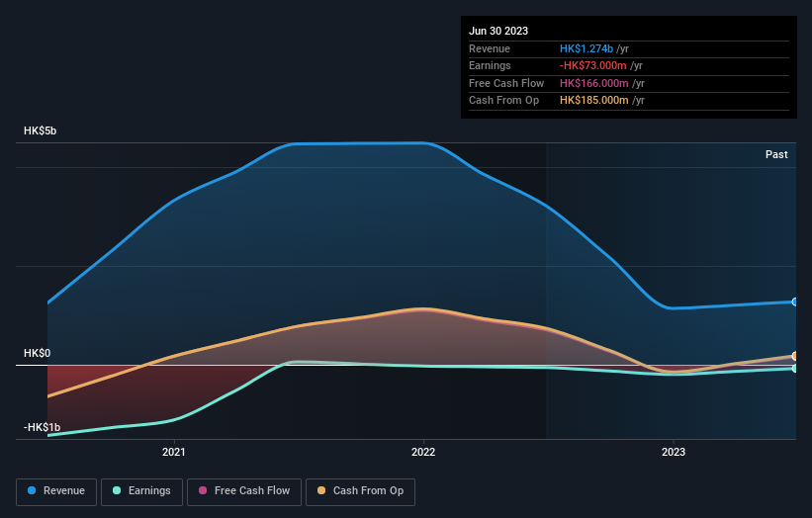
Task: Click the -HK$73.000m earnings value
Action: [x=593, y=65]
